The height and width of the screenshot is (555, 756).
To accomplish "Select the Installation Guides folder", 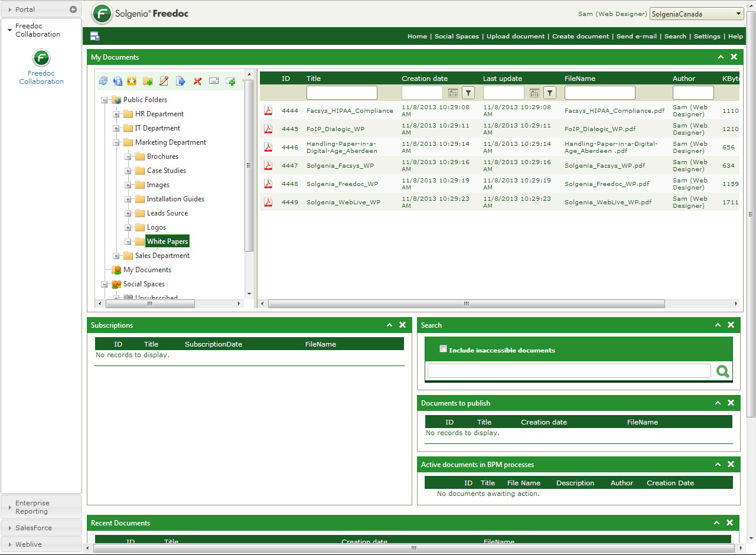I will (x=175, y=199).
